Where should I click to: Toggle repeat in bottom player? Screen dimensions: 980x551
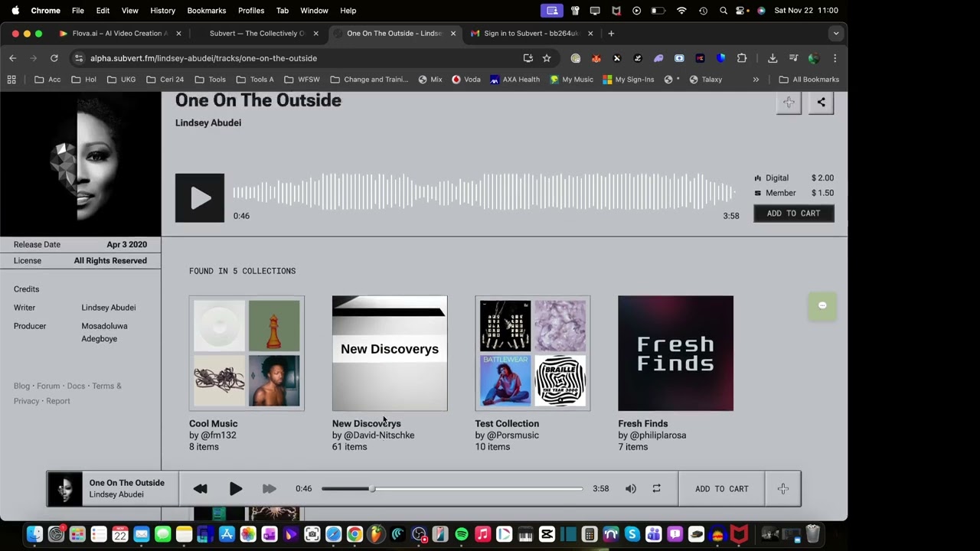click(656, 488)
